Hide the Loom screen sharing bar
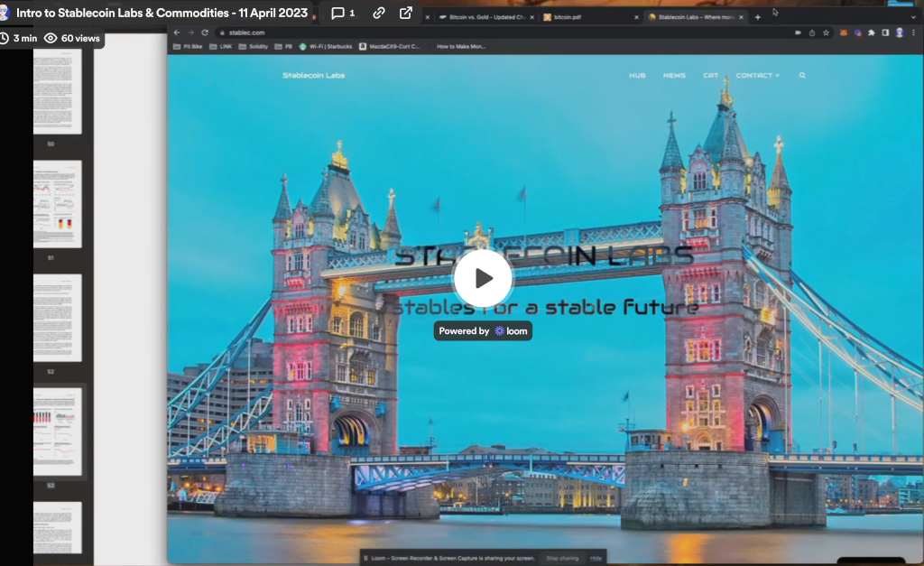Viewport: 924px width, 566px height. pyautogui.click(x=596, y=558)
